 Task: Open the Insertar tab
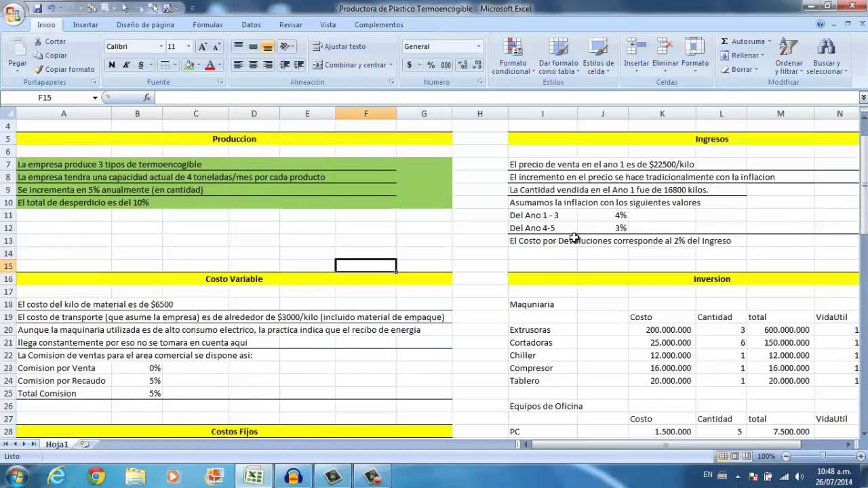tap(85, 24)
